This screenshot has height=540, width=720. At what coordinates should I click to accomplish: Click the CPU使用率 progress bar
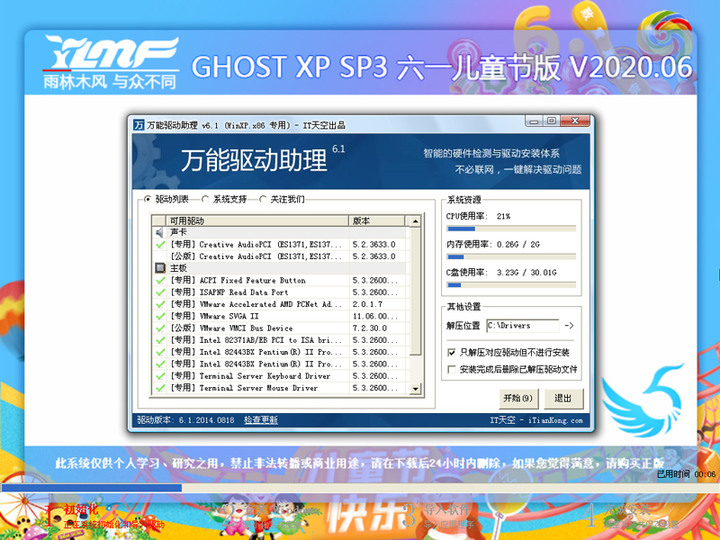click(511, 229)
